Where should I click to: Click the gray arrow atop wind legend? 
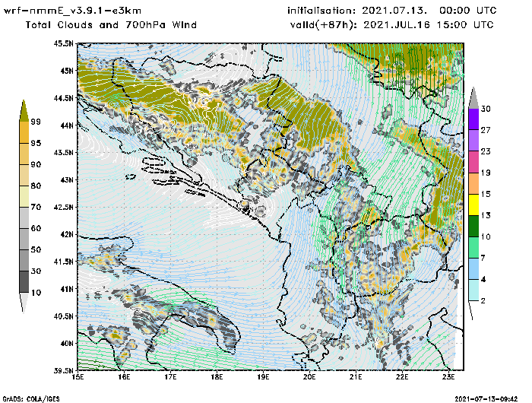point(473,98)
